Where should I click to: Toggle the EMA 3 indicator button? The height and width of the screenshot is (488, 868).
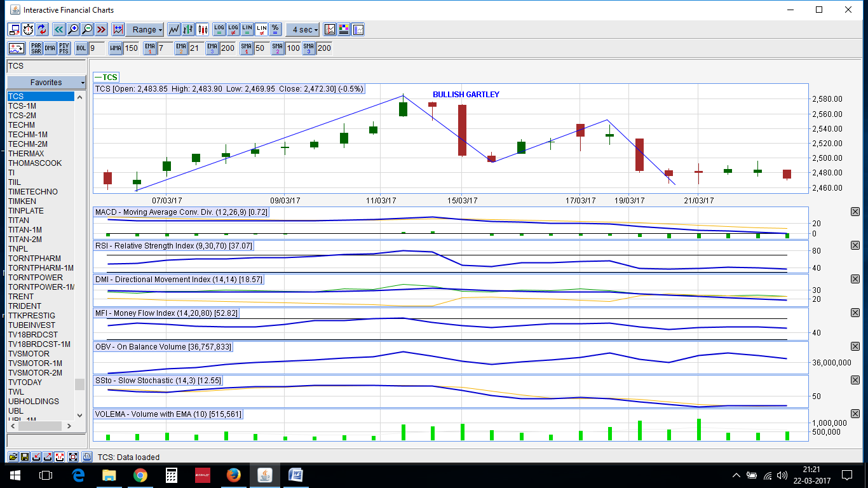click(x=213, y=48)
